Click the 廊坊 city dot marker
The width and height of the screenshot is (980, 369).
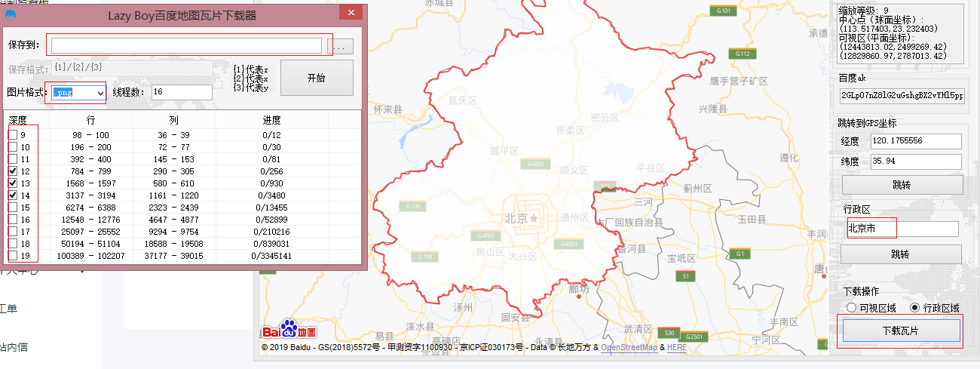tap(578, 297)
